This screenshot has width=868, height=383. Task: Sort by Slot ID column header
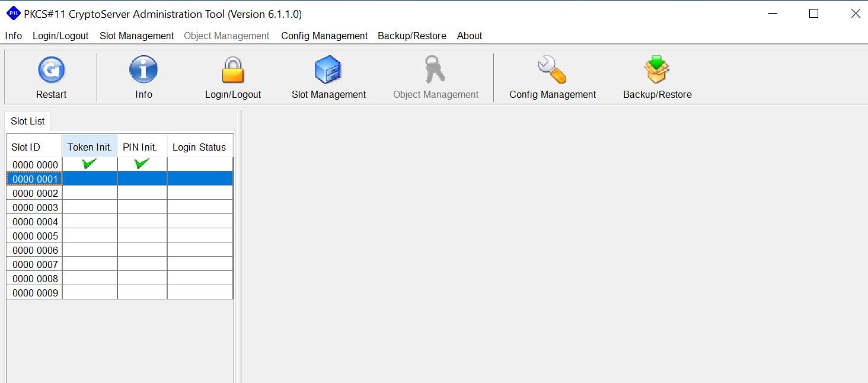click(x=34, y=147)
